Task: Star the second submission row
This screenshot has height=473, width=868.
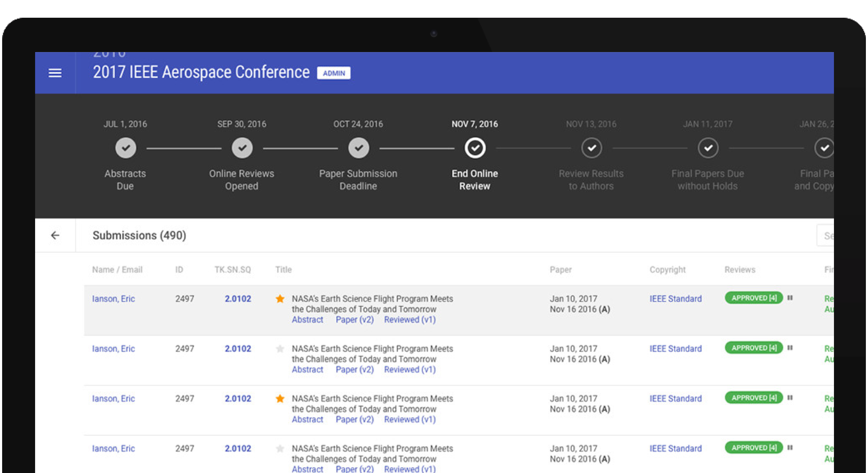Action: click(x=280, y=349)
